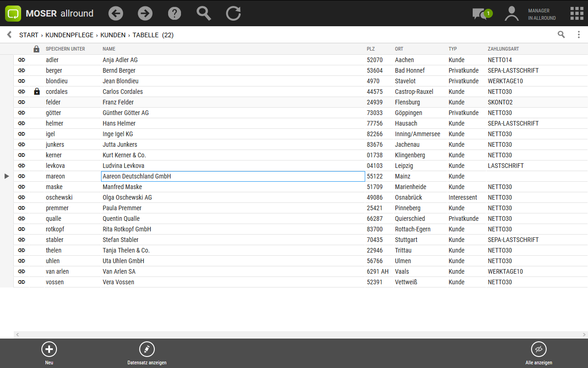Collapse breadcrumb with left chevron
The width and height of the screenshot is (588, 368).
point(9,34)
